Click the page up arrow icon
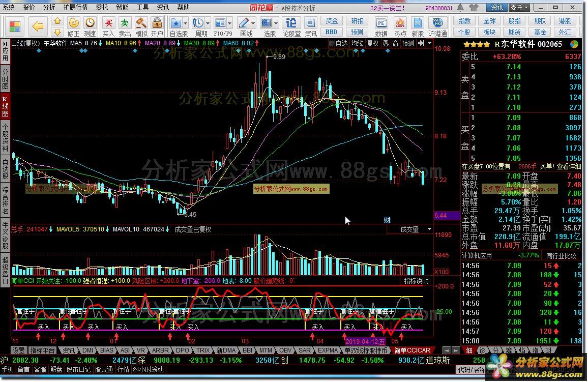This screenshot has width=588, height=382. (57, 21)
